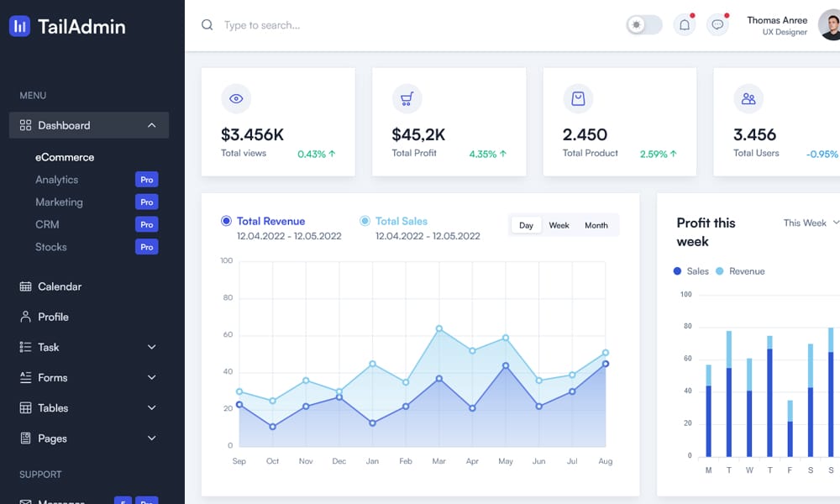Switch chart to Week tab
840x504 pixels.
pos(559,225)
